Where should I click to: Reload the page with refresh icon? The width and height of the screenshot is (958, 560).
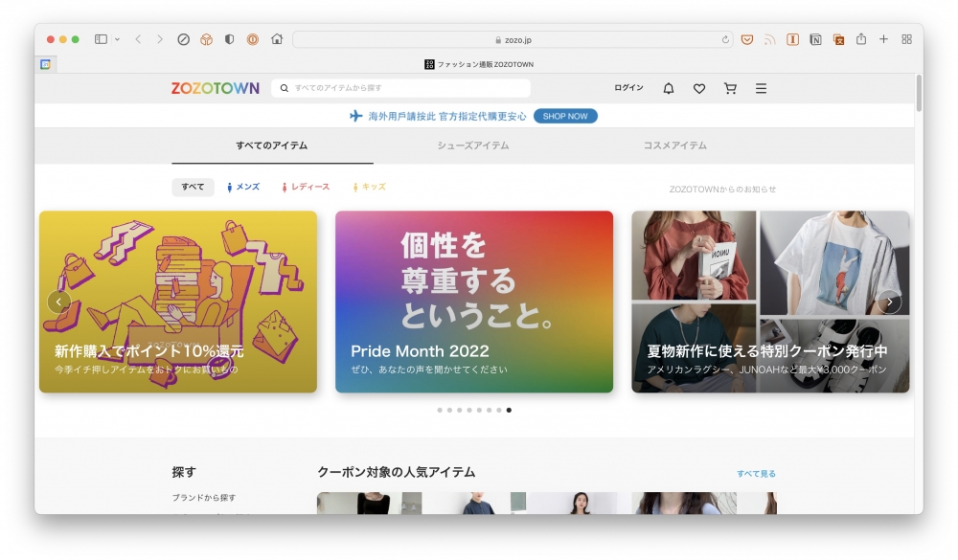pos(725,39)
